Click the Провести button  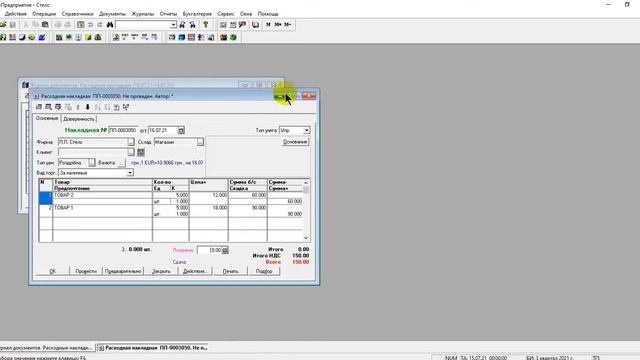tap(86, 271)
